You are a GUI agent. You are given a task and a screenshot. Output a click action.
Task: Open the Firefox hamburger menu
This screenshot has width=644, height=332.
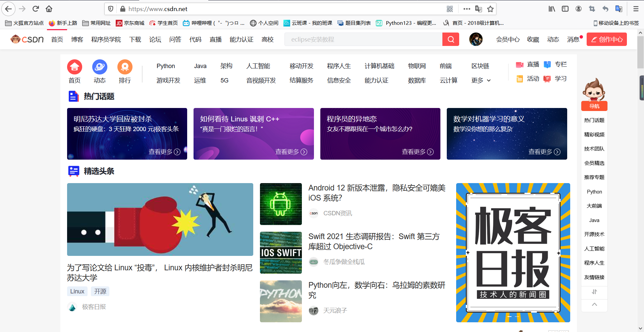pos(636,9)
